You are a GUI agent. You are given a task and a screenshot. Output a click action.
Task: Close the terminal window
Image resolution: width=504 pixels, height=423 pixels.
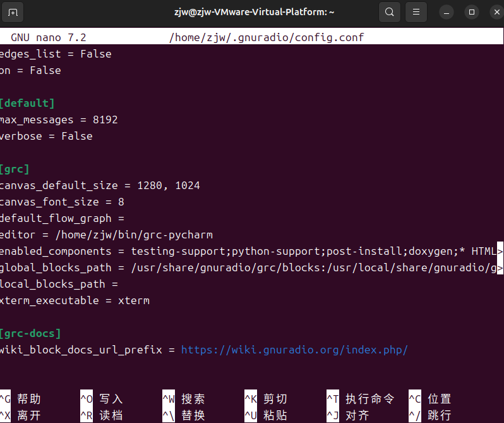[x=497, y=12]
